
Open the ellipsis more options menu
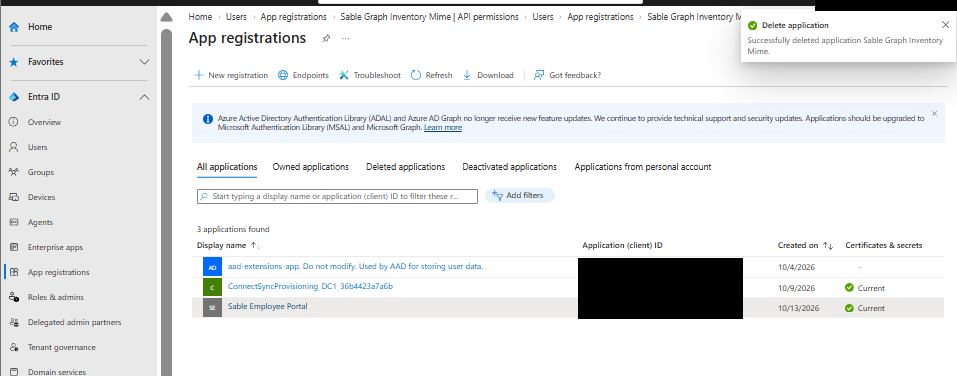click(345, 38)
